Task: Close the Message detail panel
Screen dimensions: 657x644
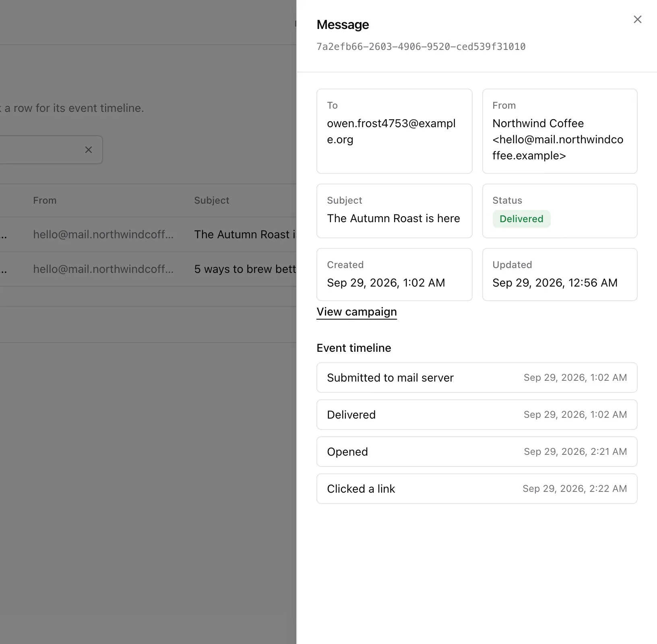Action: pos(637,19)
